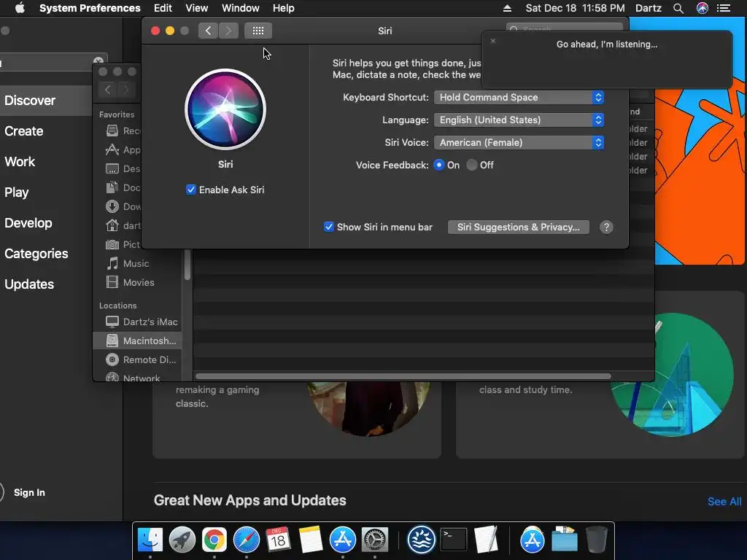Select Voice Feedback On radio button
This screenshot has height=560, width=747.
(438, 166)
